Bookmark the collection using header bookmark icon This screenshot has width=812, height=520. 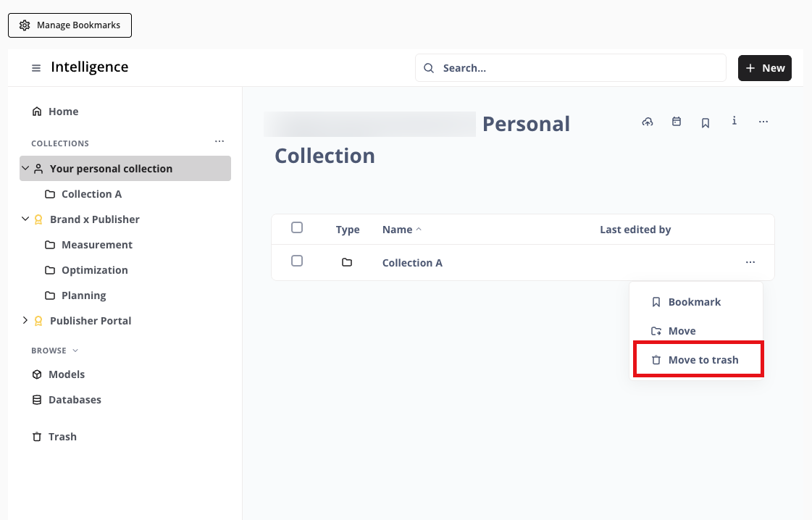point(706,122)
